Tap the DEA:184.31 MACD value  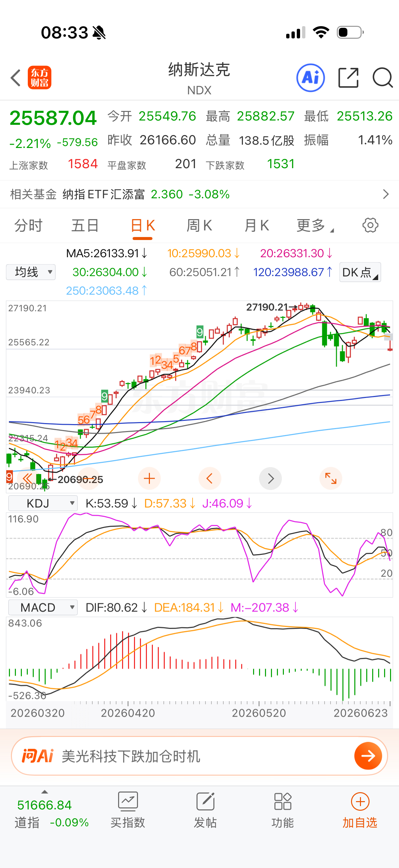[x=189, y=607]
